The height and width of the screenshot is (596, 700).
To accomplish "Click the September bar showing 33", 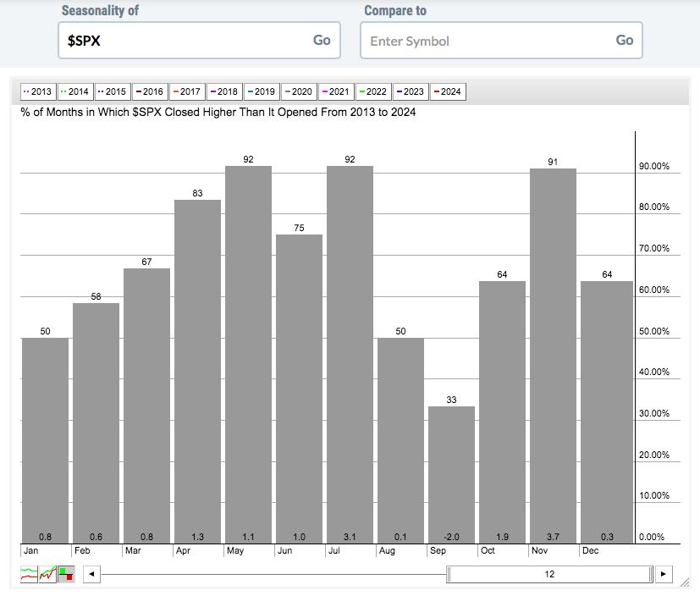I will coord(451,474).
